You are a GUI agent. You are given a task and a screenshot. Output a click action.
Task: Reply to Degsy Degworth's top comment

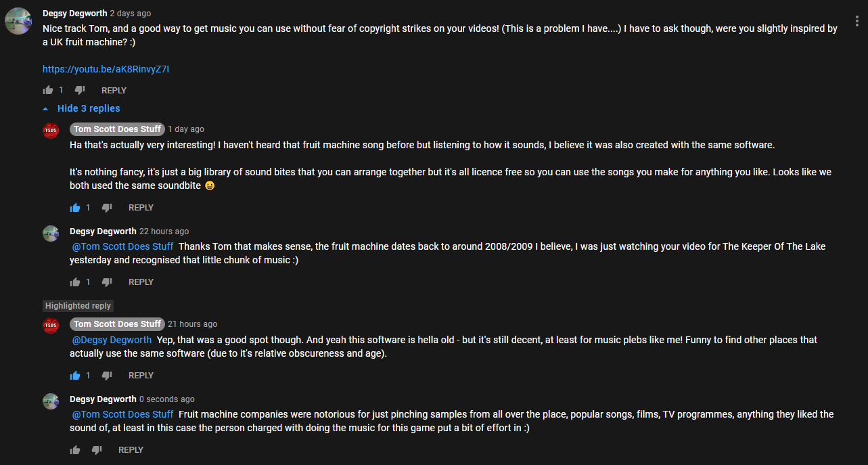click(114, 90)
